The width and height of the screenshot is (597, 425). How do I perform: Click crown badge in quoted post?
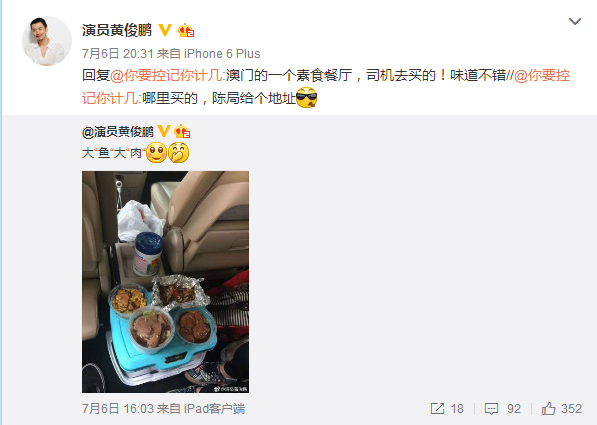point(182,131)
